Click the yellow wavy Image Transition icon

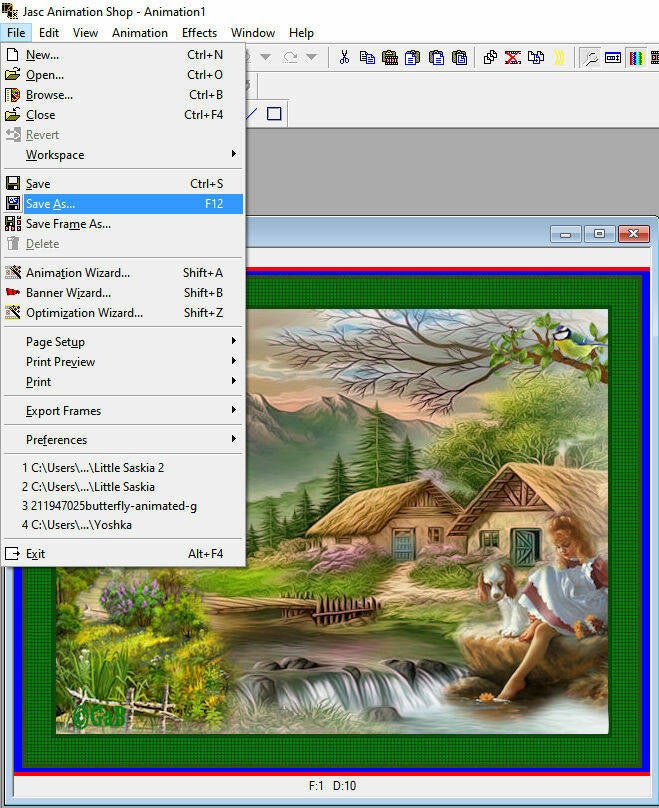pos(559,57)
